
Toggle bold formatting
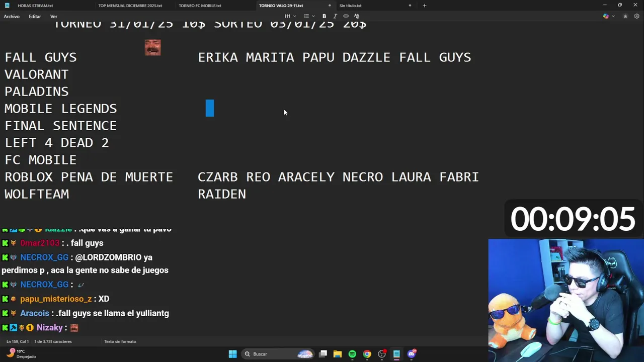click(x=324, y=16)
